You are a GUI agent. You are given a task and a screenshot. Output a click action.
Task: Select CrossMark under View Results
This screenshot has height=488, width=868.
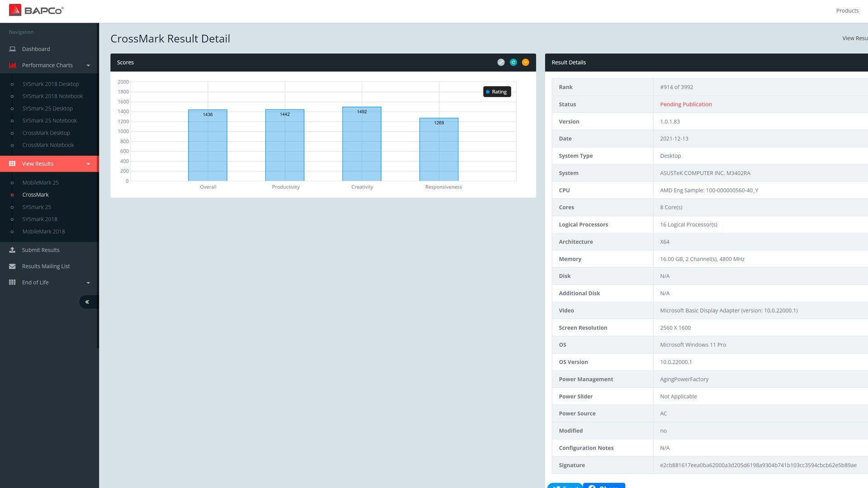coord(36,195)
